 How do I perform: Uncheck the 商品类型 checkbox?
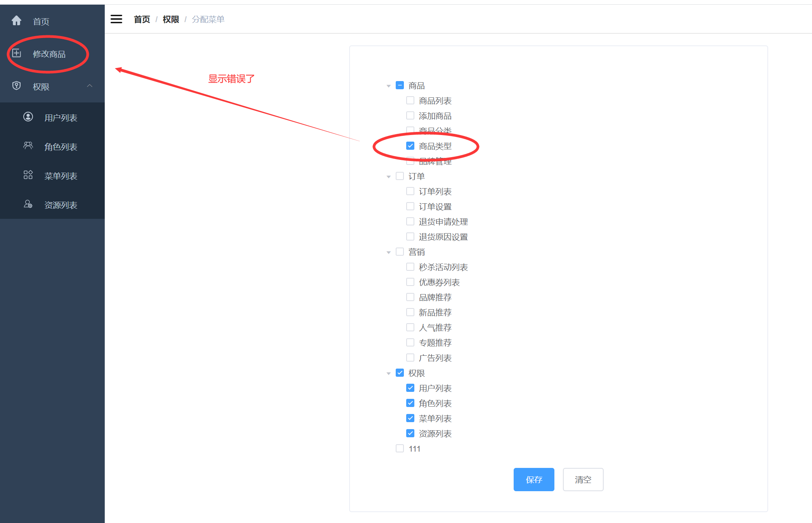click(410, 146)
